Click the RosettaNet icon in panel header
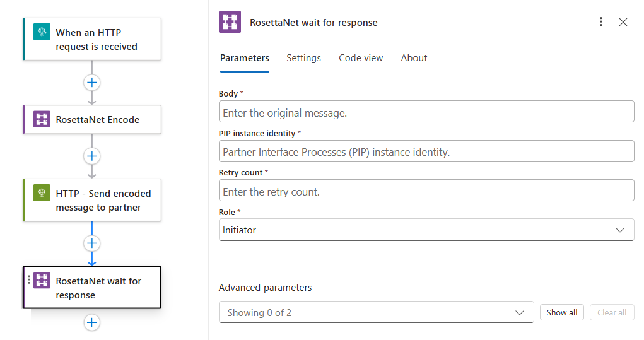Viewport: 644px width, 340px height. [x=230, y=22]
